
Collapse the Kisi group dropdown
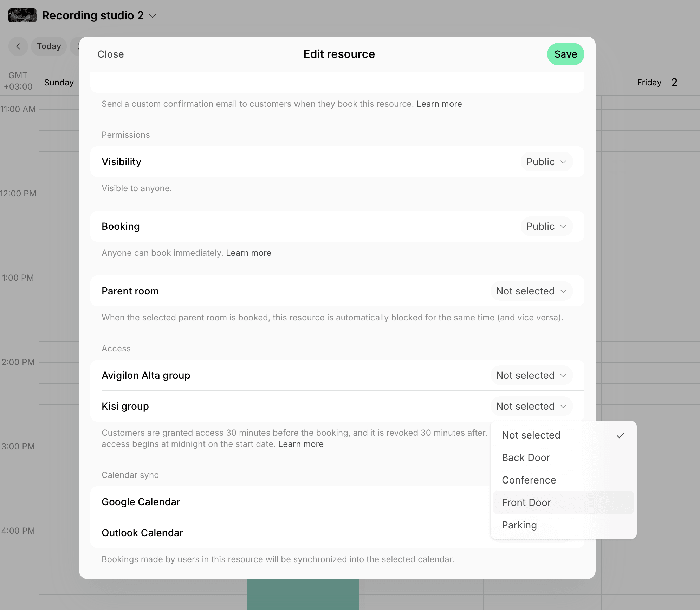(531, 406)
